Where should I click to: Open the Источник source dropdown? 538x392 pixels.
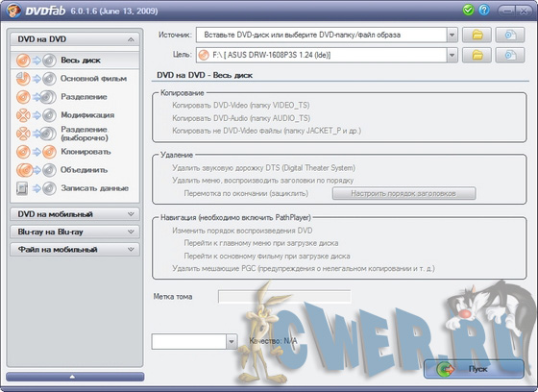click(452, 35)
